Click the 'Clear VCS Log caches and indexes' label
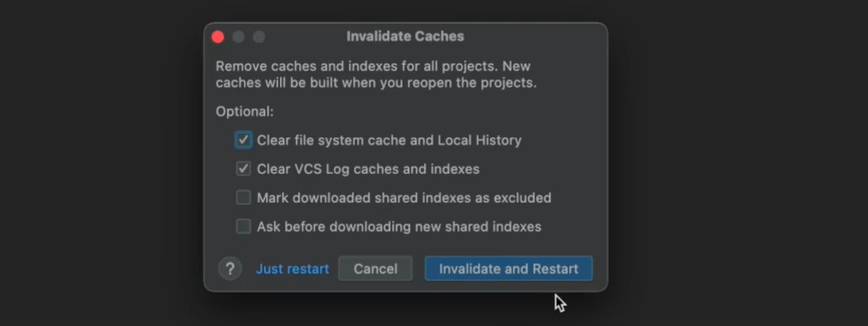Screen dimensions: 868x326 pyautogui.click(x=368, y=169)
